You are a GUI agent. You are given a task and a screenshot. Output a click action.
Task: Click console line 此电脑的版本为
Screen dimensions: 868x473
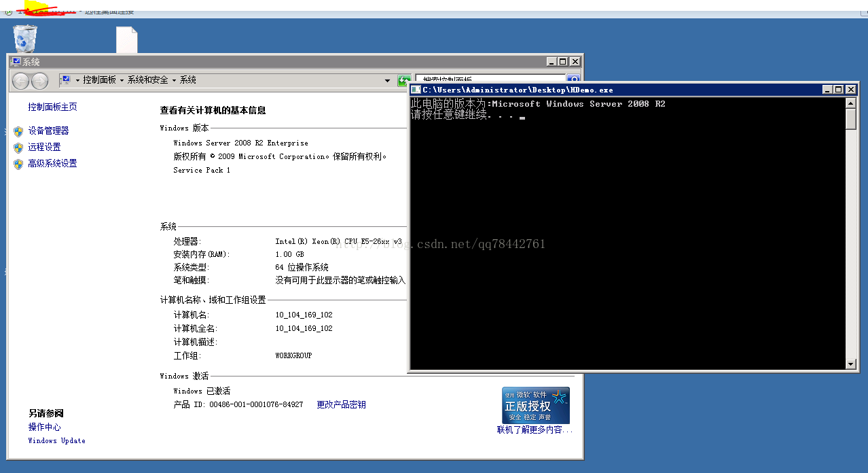point(538,104)
